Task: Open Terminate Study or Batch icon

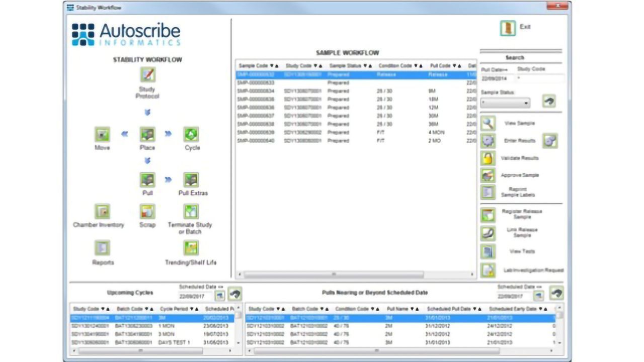Action: click(191, 211)
